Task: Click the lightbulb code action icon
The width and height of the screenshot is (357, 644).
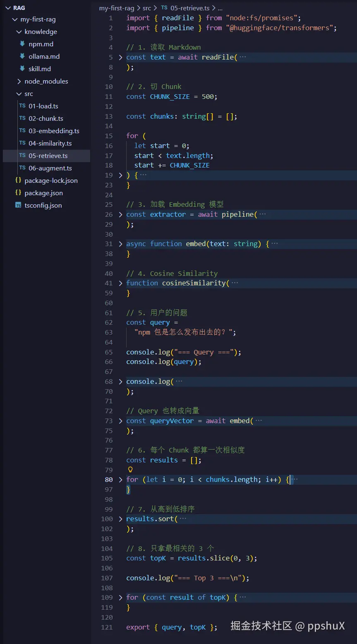Action: tap(130, 470)
